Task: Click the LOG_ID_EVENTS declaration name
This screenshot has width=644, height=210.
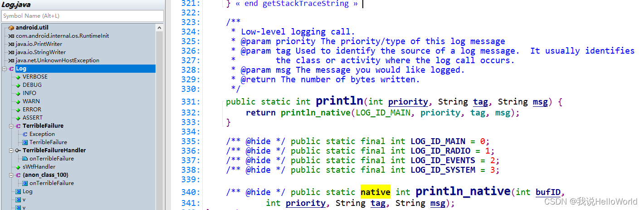Action: [x=443, y=160]
